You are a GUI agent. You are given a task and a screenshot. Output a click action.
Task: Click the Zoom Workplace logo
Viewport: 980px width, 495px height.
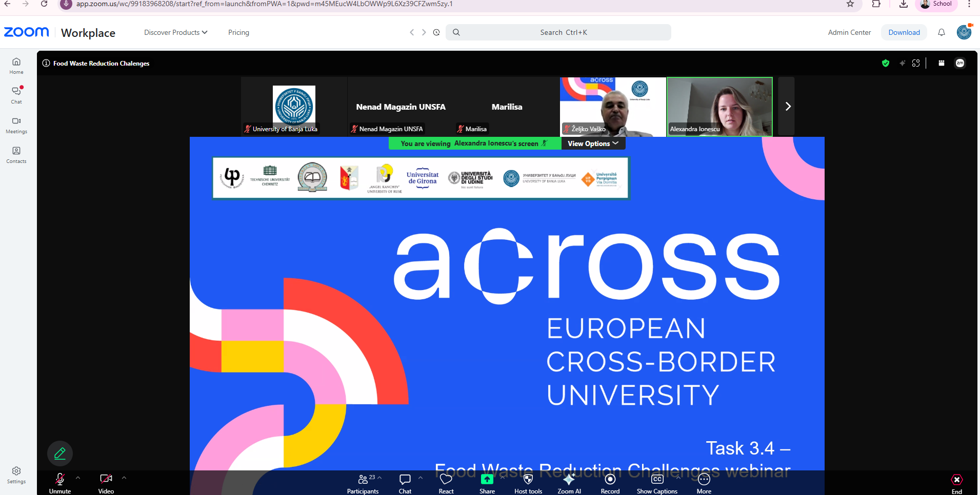[59, 32]
